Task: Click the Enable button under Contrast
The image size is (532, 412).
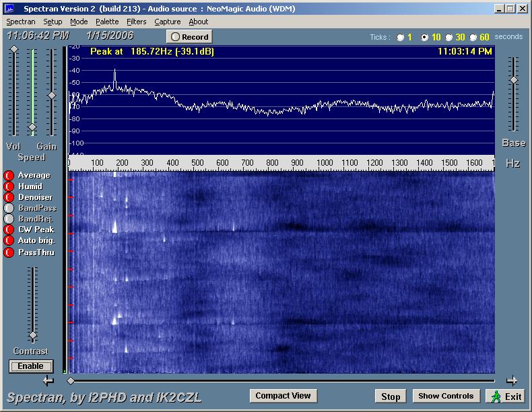Action: point(31,366)
